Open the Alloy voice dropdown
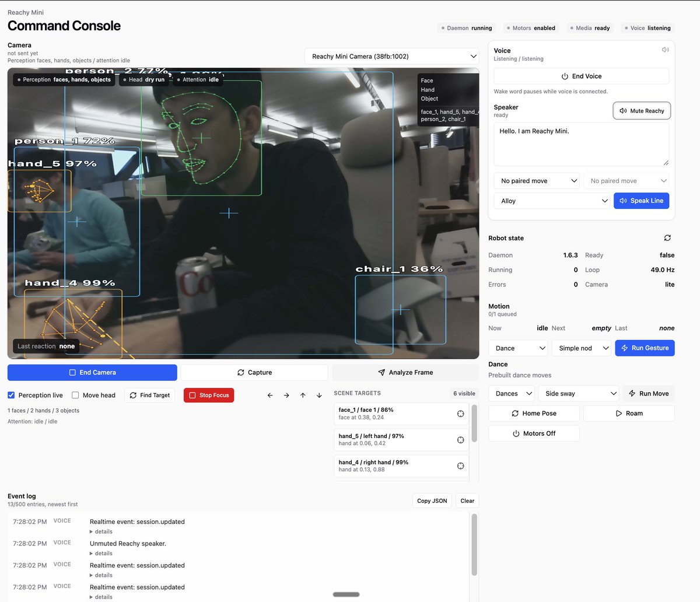This screenshot has width=700, height=602. point(552,201)
